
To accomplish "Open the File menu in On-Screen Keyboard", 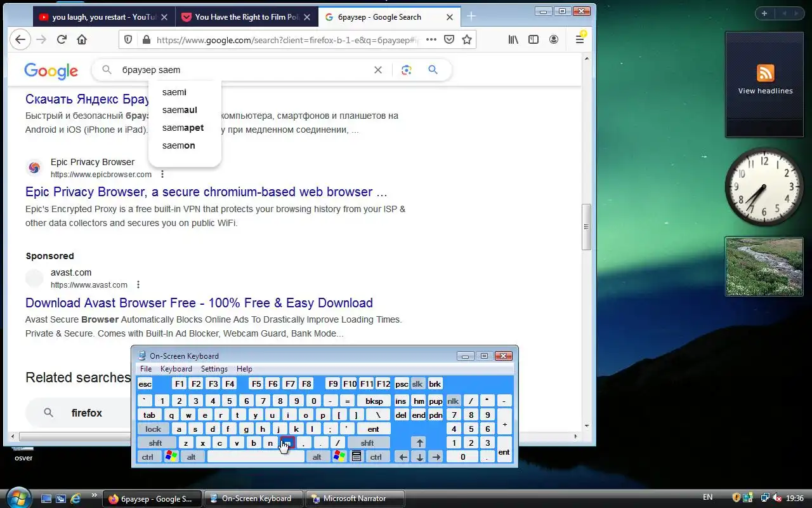I will point(146,369).
